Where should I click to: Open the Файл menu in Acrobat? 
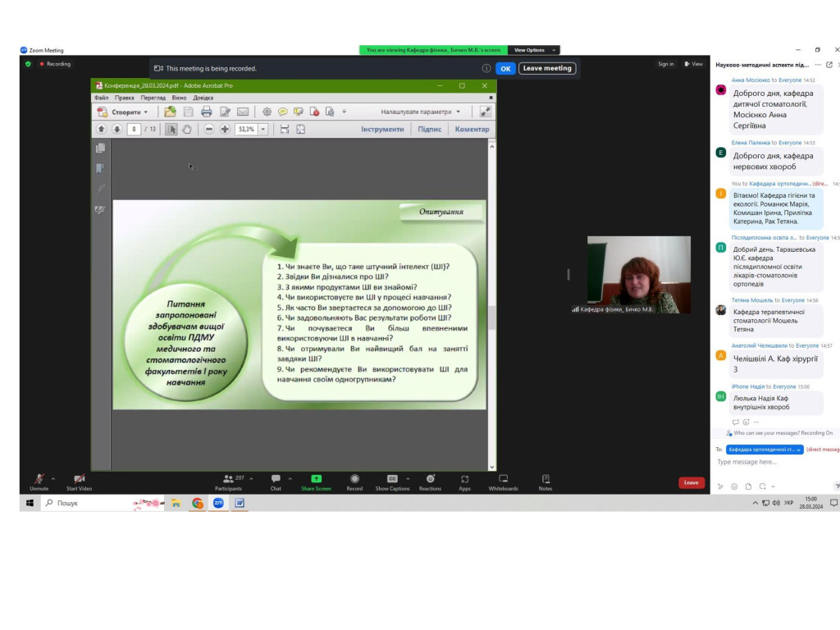point(101,98)
